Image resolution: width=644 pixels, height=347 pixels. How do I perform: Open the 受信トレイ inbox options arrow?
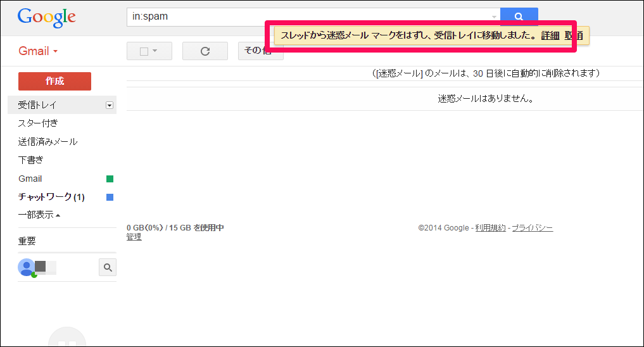[110, 105]
